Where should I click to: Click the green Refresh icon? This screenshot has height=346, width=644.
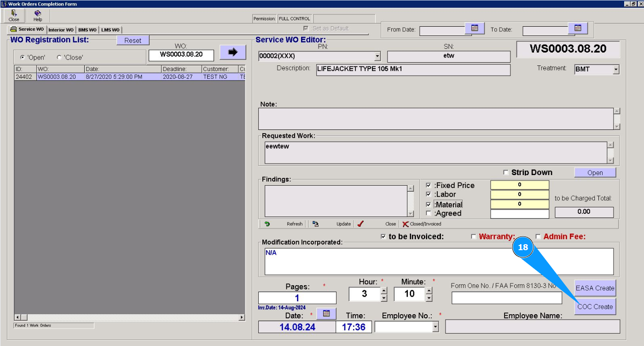click(267, 224)
